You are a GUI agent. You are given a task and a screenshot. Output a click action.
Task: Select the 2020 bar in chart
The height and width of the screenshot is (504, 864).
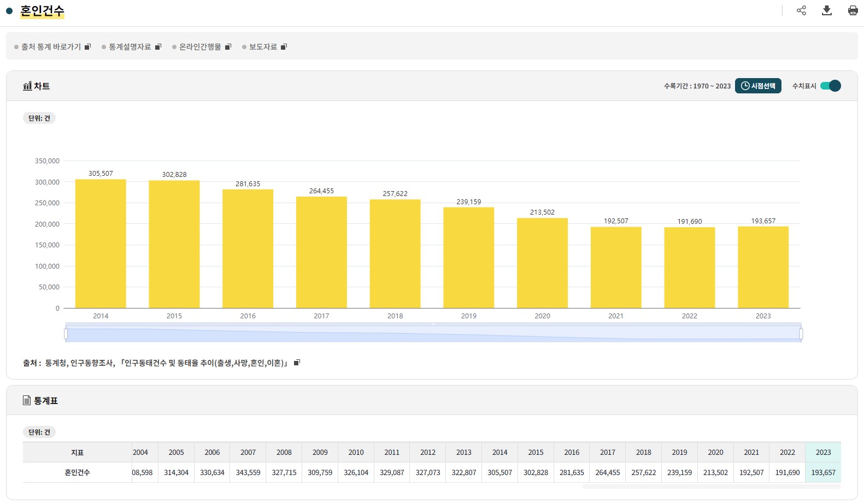542,263
